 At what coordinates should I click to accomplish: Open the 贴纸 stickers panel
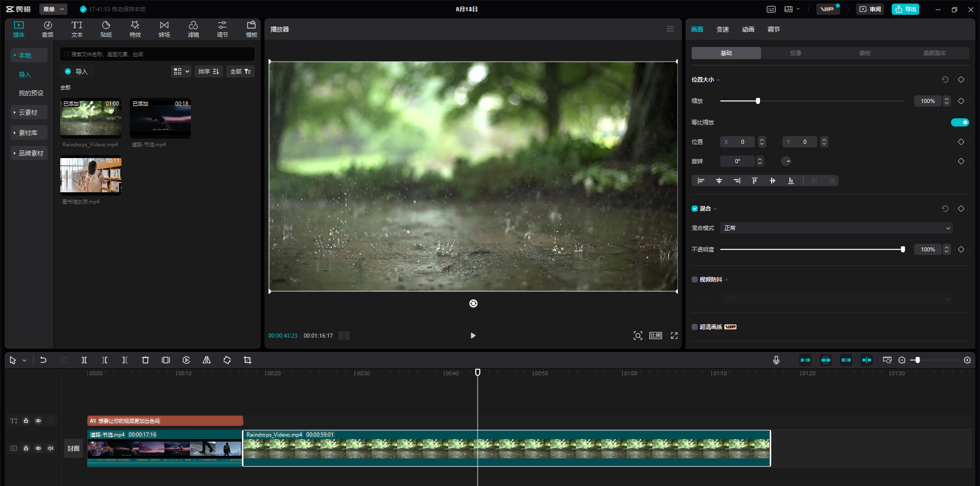106,29
